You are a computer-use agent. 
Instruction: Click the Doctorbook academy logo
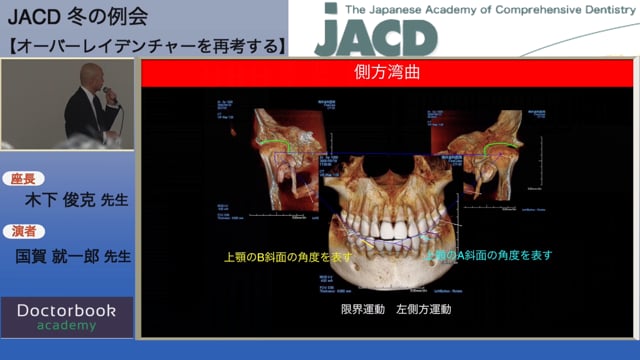pos(67,317)
